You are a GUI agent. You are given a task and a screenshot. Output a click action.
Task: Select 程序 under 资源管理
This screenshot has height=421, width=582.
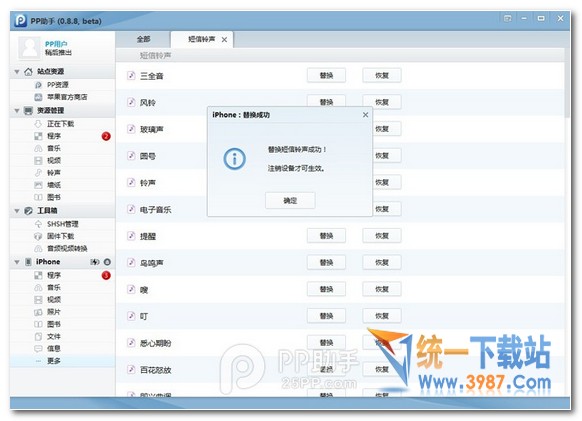pos(54,136)
